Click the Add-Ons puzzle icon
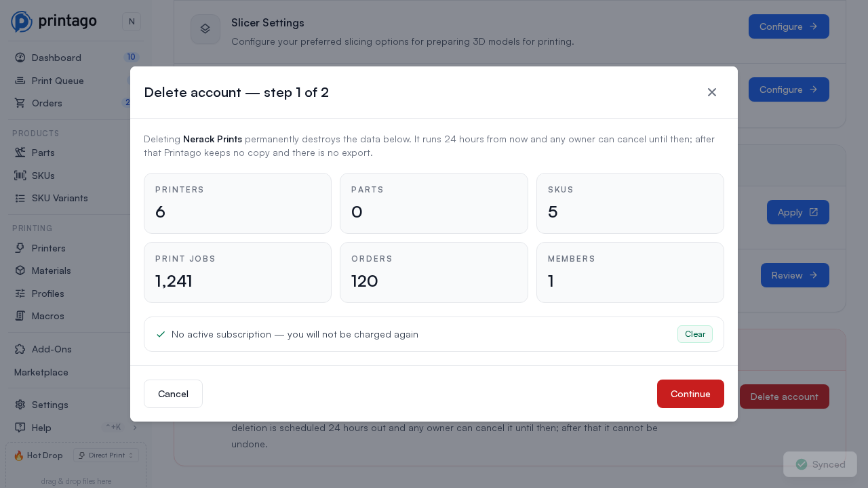The height and width of the screenshot is (488, 868). click(x=20, y=349)
